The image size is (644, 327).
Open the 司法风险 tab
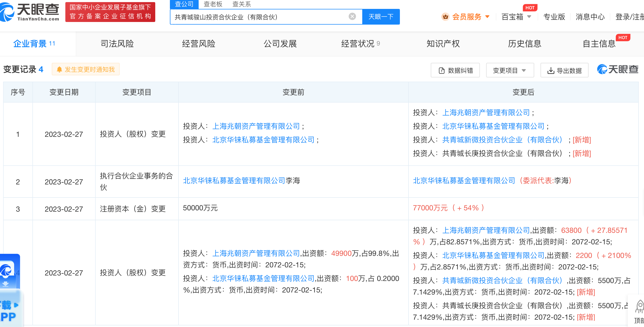[117, 44]
